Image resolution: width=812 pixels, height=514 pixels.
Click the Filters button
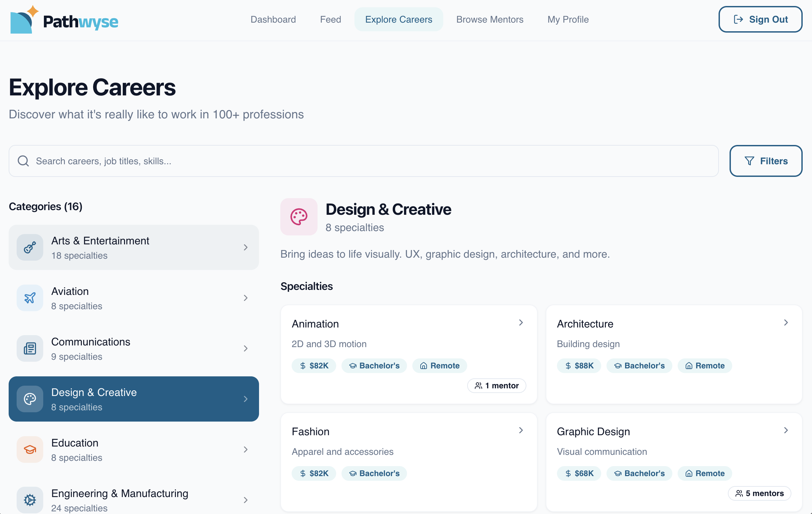point(766,161)
